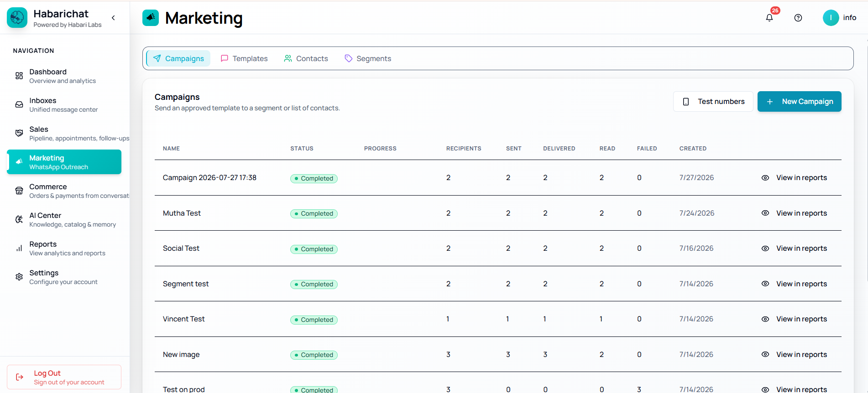Click eye icon for Mutha Test row
Viewport: 868px width, 393px height.
tap(765, 213)
